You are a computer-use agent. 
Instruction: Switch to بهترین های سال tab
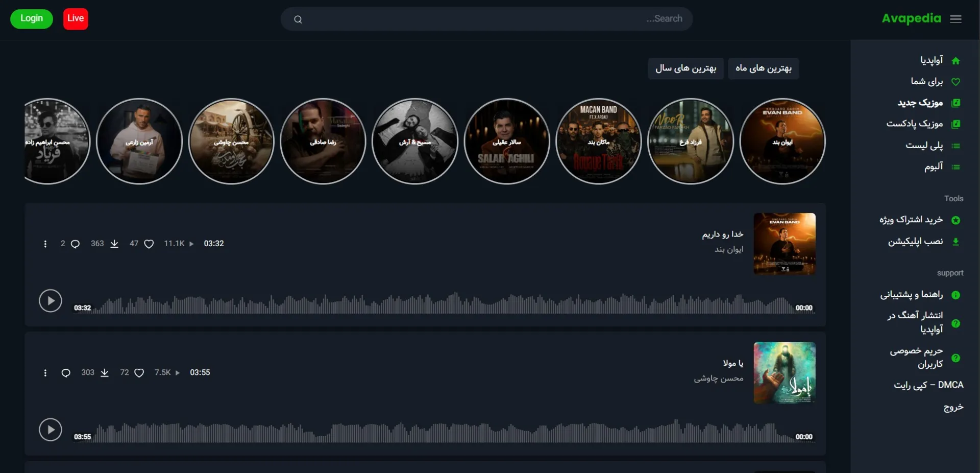tap(685, 68)
